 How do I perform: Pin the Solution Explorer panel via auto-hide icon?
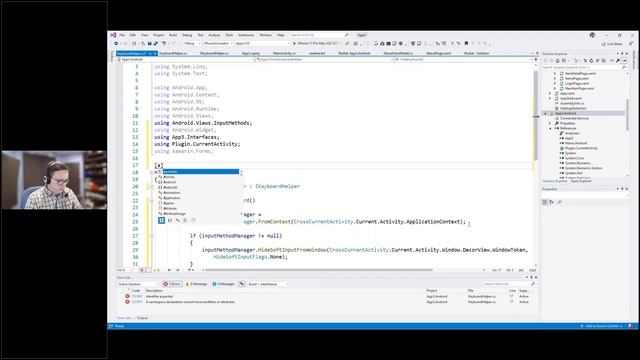(622, 53)
